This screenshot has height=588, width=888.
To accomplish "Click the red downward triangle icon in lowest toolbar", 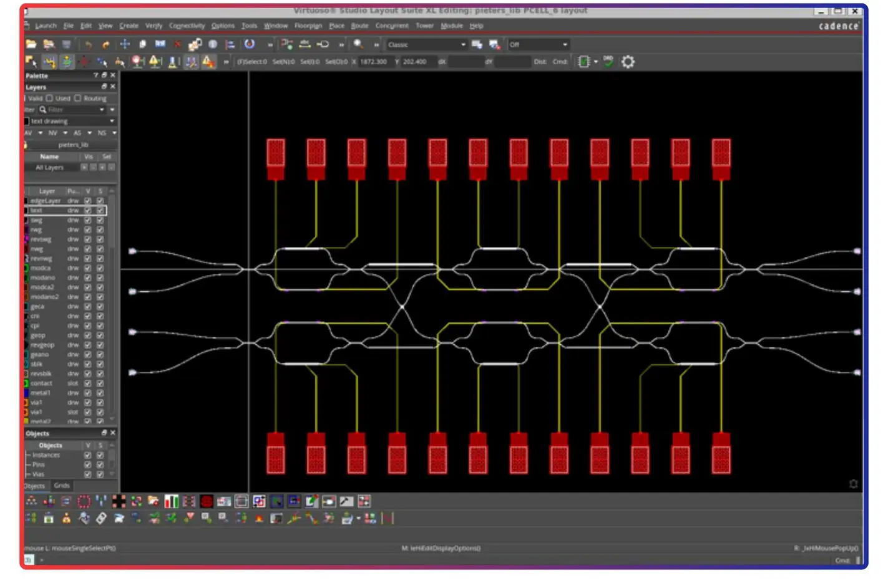I will click(188, 518).
